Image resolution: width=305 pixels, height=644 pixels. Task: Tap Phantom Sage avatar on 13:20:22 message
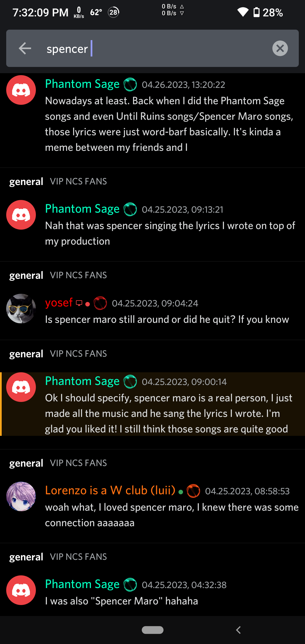(x=21, y=90)
